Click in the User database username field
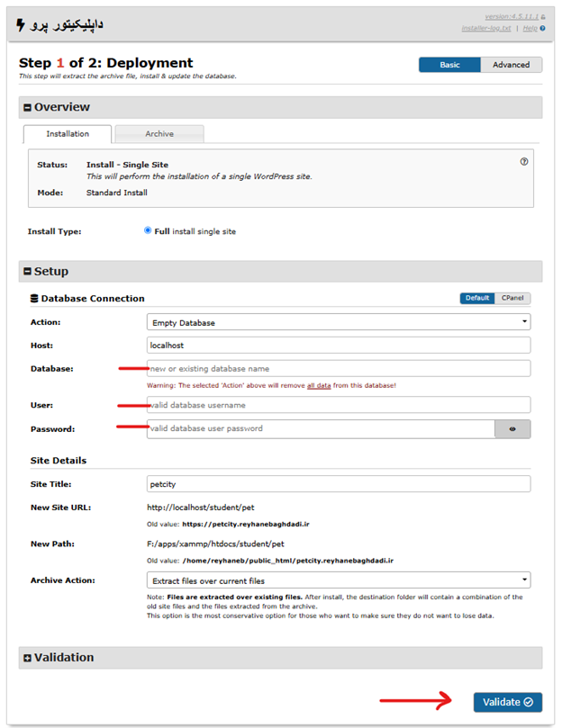The height and width of the screenshot is (728, 562). (339, 405)
